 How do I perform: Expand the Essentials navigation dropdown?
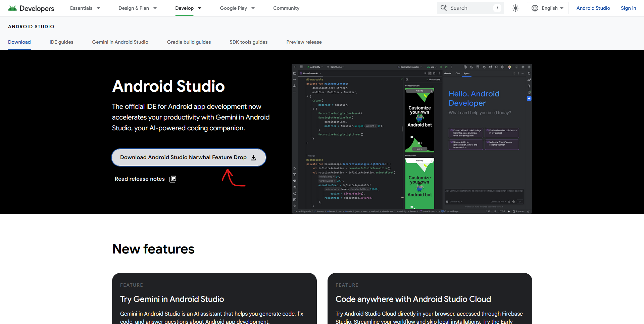tap(85, 8)
